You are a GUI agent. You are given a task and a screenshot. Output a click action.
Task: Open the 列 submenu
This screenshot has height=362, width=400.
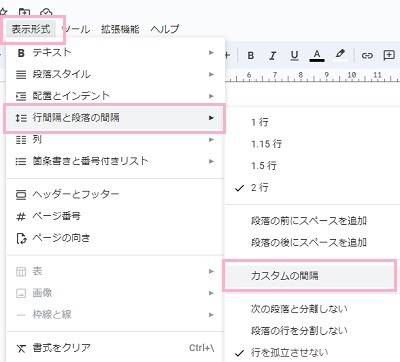click(114, 139)
